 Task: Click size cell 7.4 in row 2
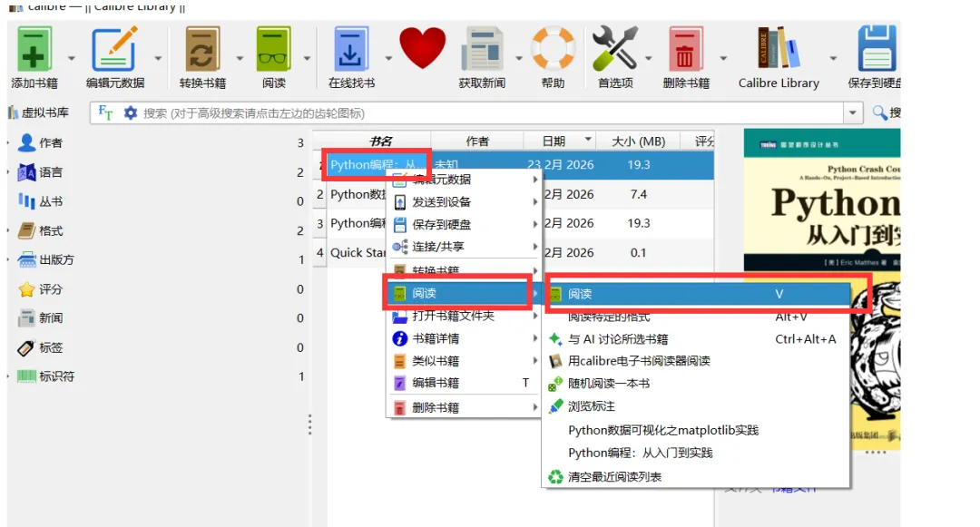pos(638,194)
